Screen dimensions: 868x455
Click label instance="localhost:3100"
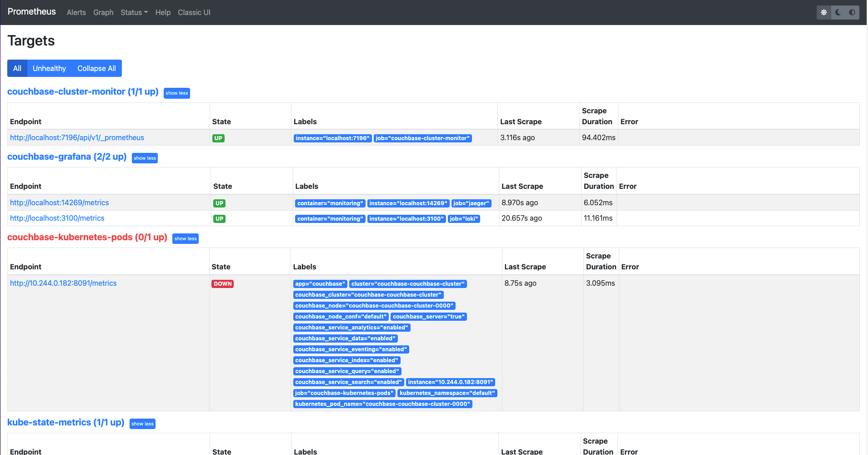pos(406,219)
